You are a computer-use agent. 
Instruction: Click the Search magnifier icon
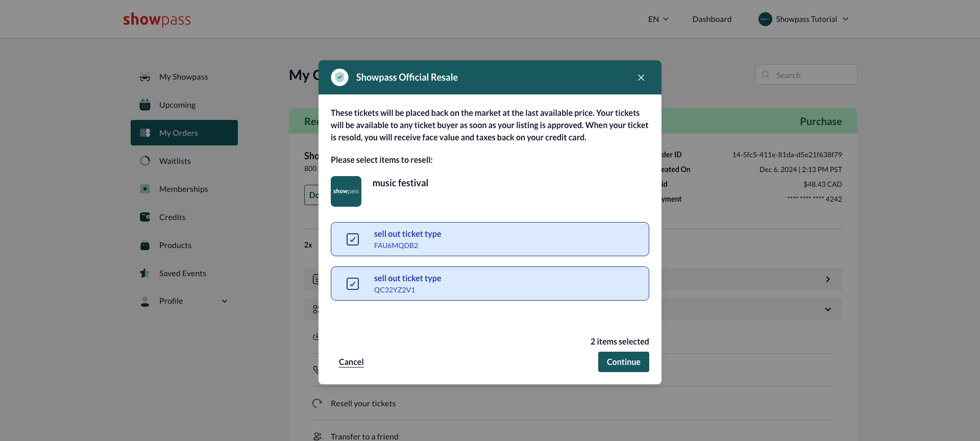[x=766, y=75]
